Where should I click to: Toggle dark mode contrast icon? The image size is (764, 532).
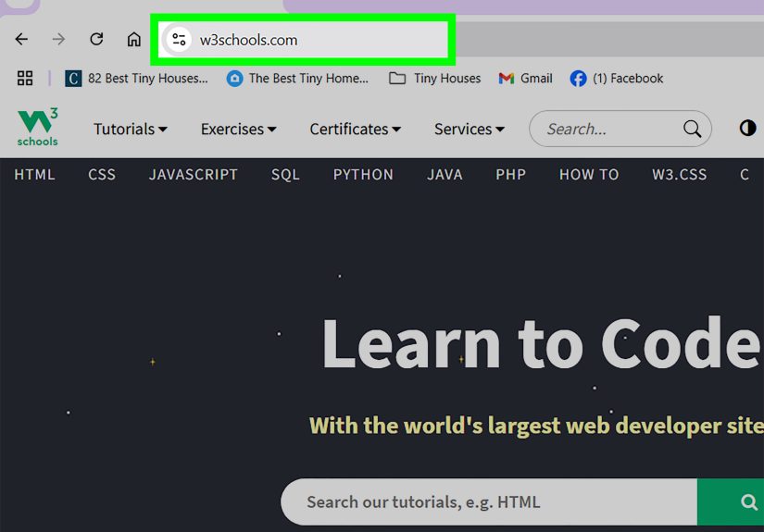747,128
